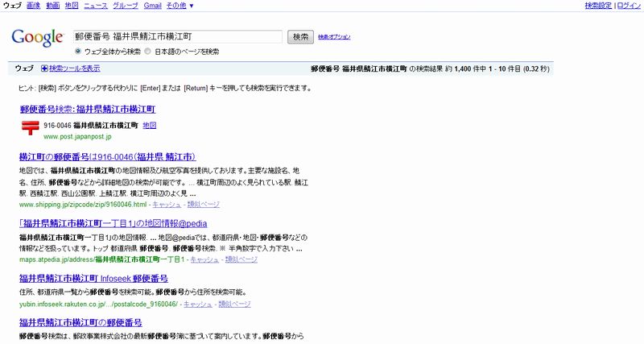Click the 検索 search button
This screenshot has width=644, height=344.
click(x=300, y=37)
